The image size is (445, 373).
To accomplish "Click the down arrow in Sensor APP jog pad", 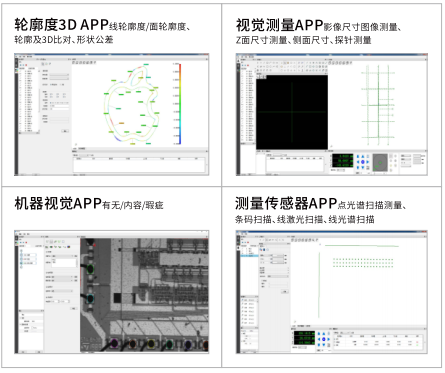I will tap(324, 345).
